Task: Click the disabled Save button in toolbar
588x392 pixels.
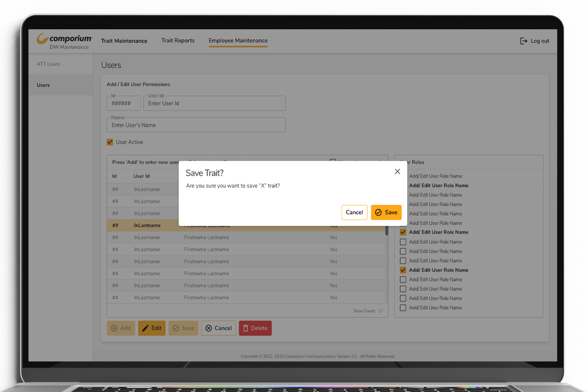Action: click(x=183, y=328)
